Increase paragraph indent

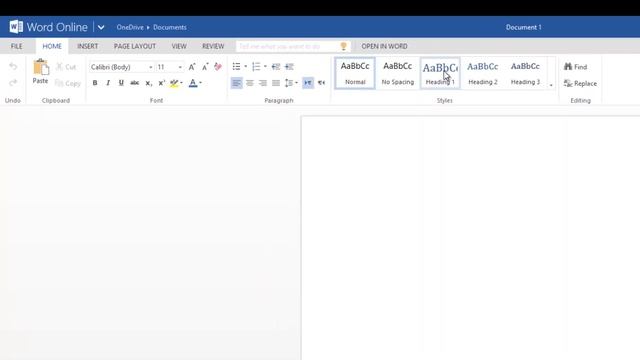pos(289,67)
